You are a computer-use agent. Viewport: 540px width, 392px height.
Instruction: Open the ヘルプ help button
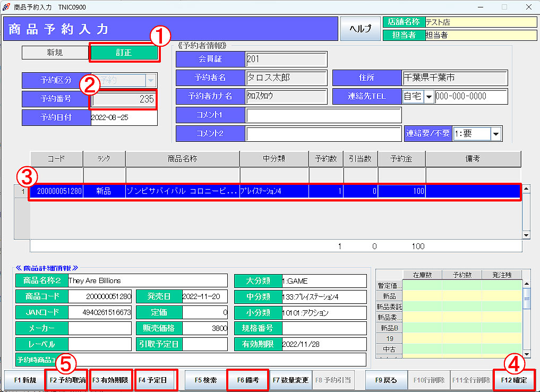[x=361, y=29]
